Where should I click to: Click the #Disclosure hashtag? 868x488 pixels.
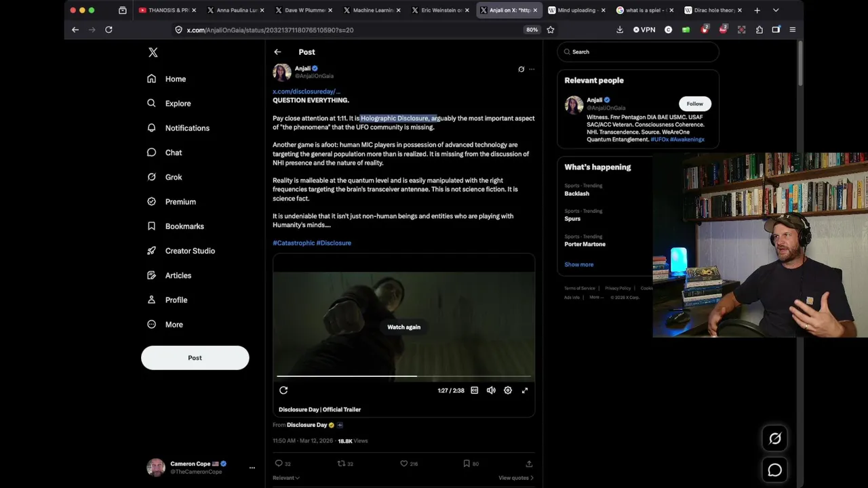[334, 243]
